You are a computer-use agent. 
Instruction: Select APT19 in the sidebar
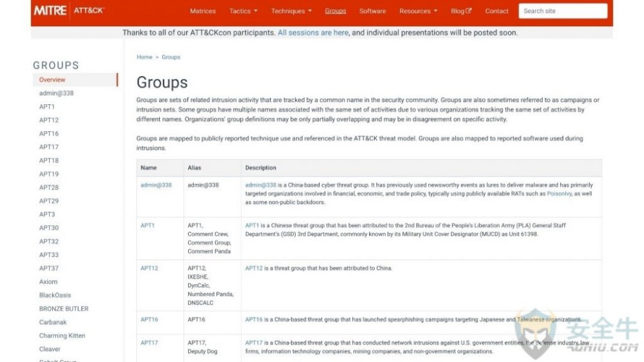tap(49, 174)
